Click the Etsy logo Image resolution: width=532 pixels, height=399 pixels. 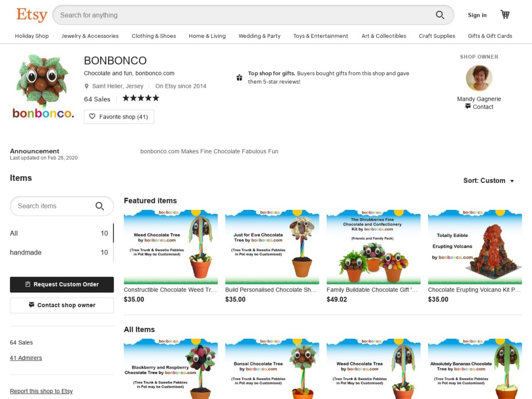(x=32, y=15)
